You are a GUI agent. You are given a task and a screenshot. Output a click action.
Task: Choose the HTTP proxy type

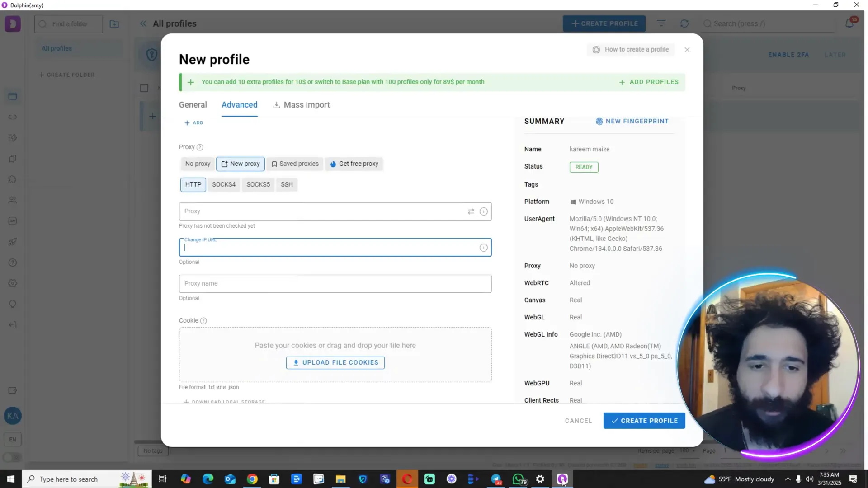pos(193,184)
